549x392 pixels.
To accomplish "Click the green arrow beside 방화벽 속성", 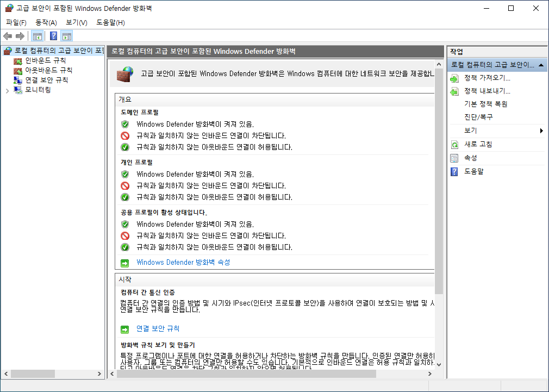I will (x=124, y=263).
